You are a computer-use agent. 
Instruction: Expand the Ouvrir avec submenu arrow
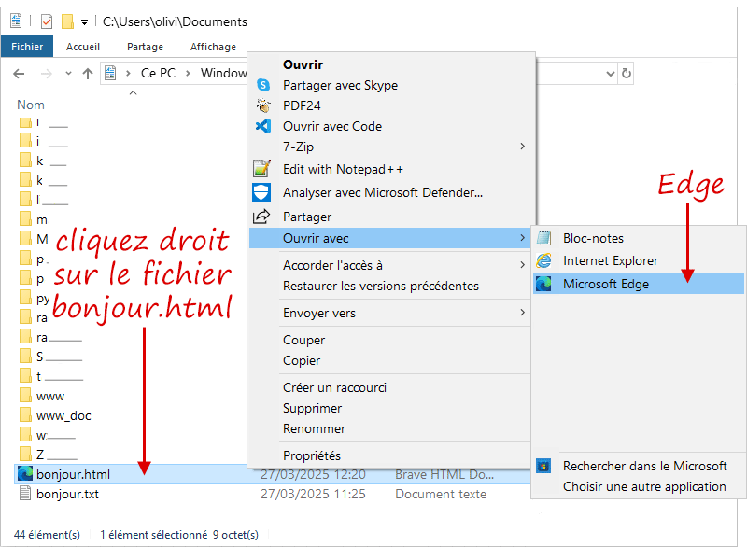click(x=523, y=238)
